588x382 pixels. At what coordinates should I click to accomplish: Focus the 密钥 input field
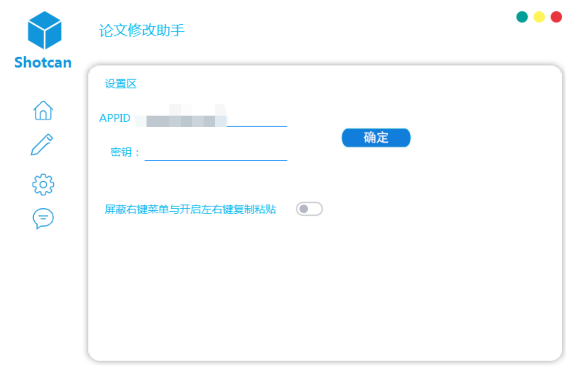(216, 153)
